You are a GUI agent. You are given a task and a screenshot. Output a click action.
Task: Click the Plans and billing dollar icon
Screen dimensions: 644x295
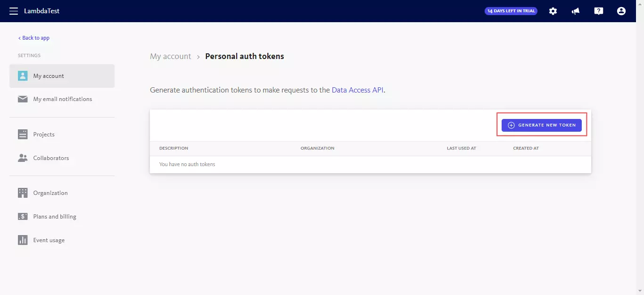click(23, 217)
